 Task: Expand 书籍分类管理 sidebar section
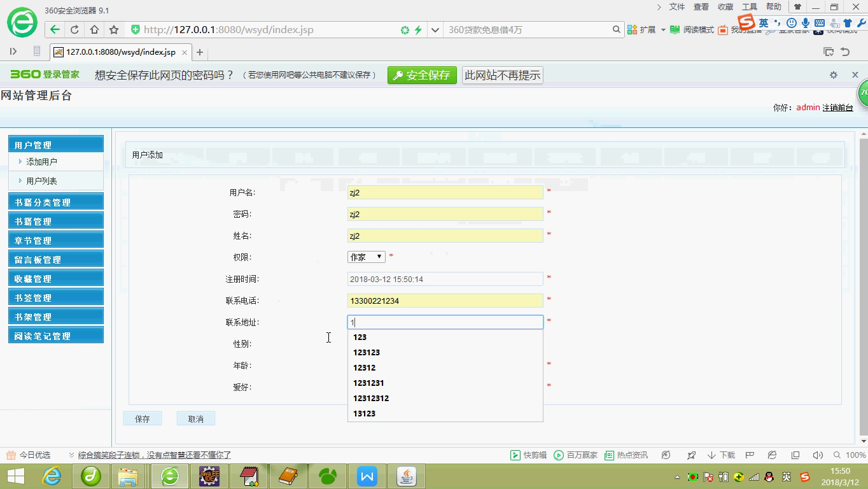[x=56, y=202]
